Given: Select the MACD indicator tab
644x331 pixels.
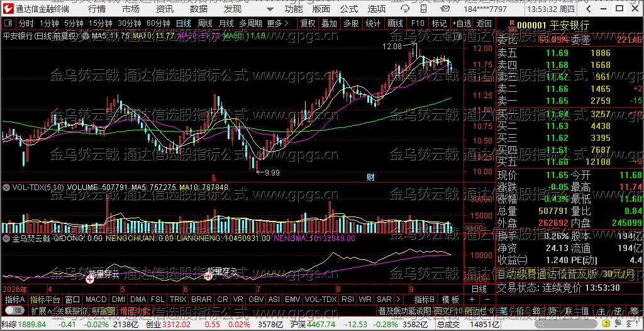Looking at the screenshot, I should click(96, 299).
